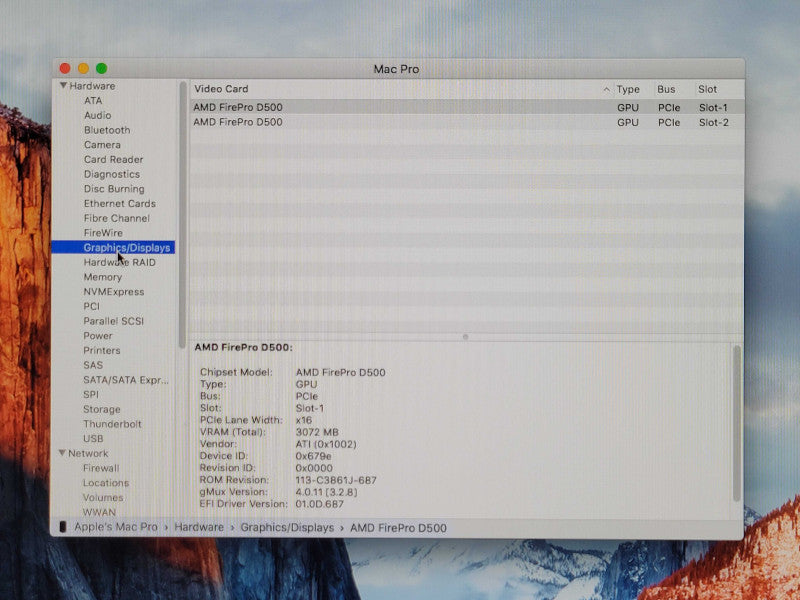800x600 pixels.
Task: Click AMD FirePro D500 in the path bar
Action: click(x=398, y=528)
